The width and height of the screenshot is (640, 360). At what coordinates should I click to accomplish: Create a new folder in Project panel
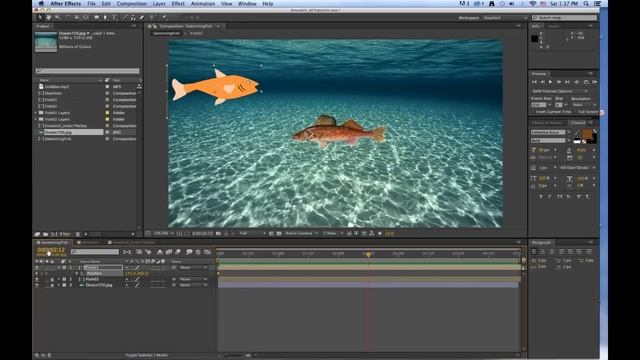coord(45,234)
